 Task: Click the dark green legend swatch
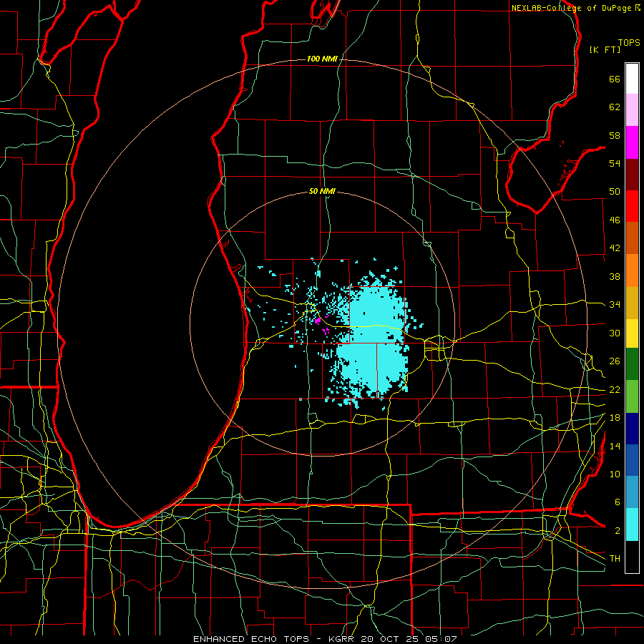pos(632,364)
